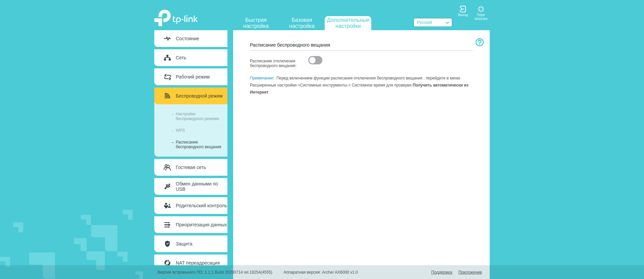Enable the wireless broadcast schedule toggle
The width and height of the screenshot is (644, 279).
click(315, 60)
